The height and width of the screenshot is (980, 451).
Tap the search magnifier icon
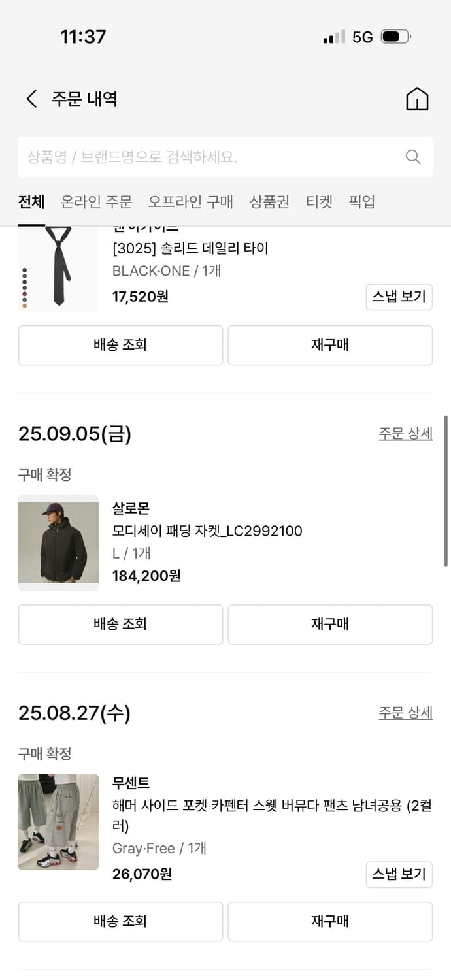click(412, 157)
